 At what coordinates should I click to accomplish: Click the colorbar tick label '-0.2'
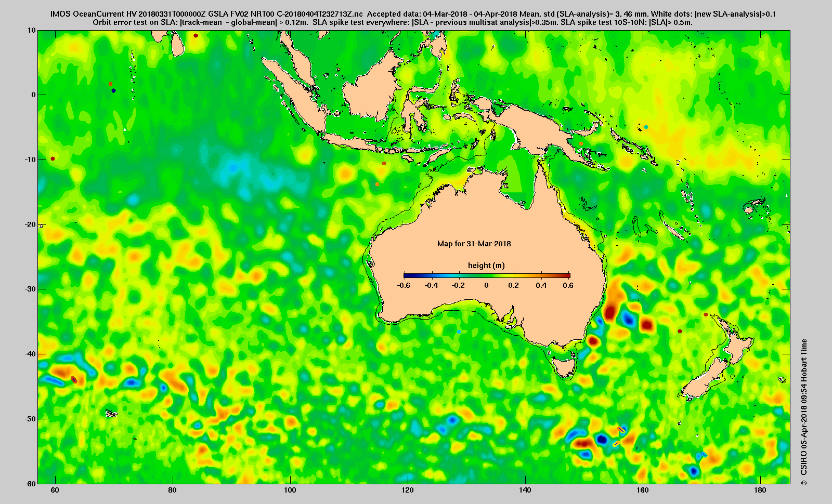pos(459,285)
